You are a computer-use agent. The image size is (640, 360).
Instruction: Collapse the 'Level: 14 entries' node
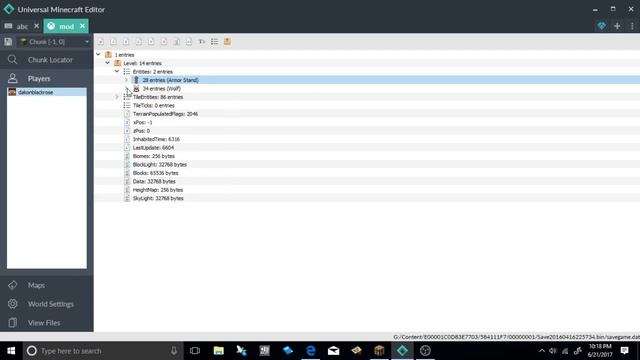tap(107, 63)
